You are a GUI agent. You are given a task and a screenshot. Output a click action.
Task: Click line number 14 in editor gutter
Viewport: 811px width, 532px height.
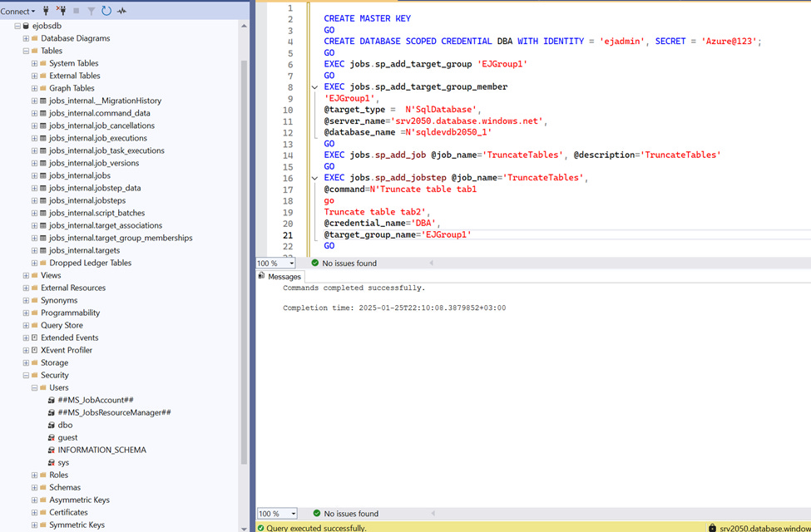[288, 155]
